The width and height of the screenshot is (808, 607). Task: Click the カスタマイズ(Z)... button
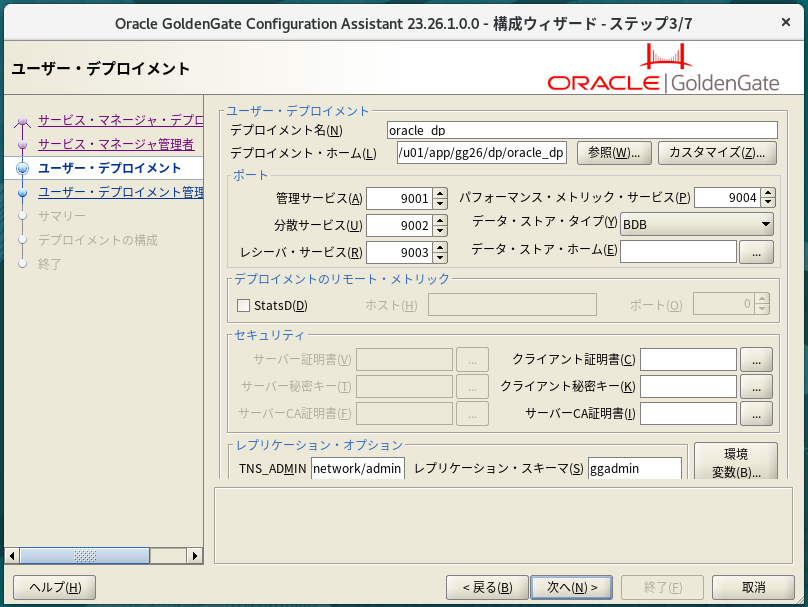tap(717, 152)
